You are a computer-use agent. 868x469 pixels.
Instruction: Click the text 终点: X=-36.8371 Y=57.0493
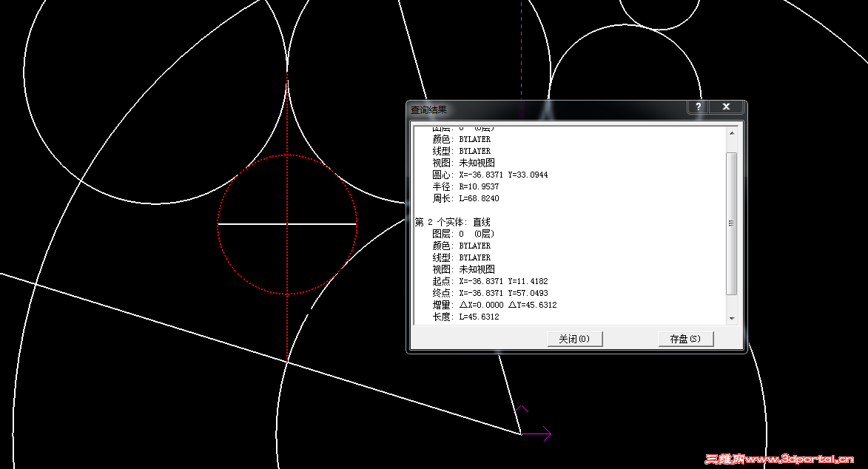coord(490,293)
